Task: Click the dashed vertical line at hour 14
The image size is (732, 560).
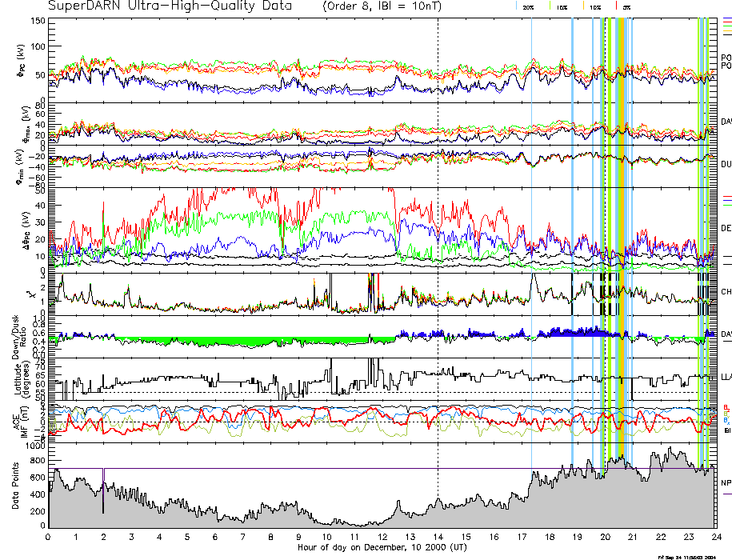Action: click(x=438, y=240)
